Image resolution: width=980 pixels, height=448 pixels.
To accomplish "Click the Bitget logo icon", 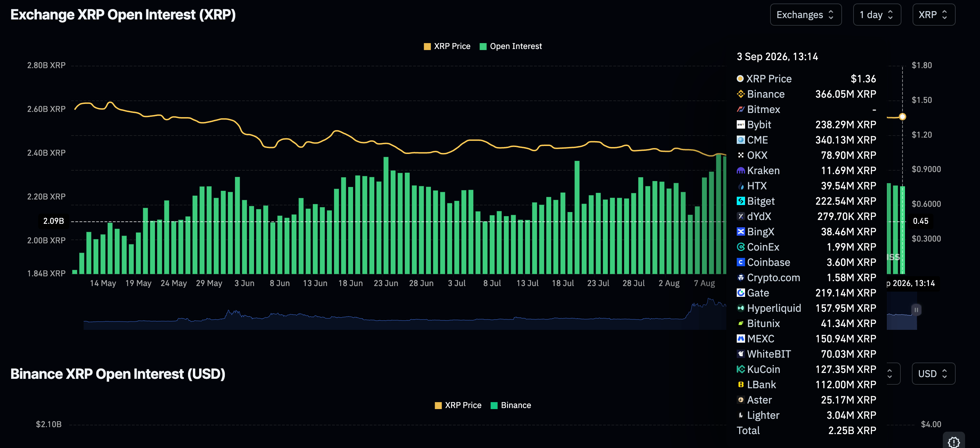I will click(x=740, y=201).
